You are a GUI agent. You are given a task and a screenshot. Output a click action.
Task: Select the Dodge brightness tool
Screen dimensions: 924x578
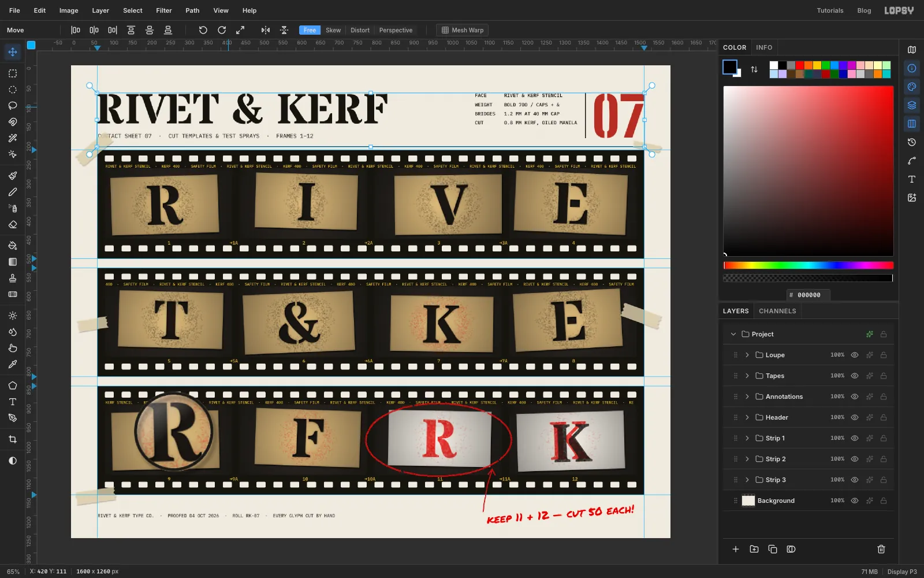13,316
